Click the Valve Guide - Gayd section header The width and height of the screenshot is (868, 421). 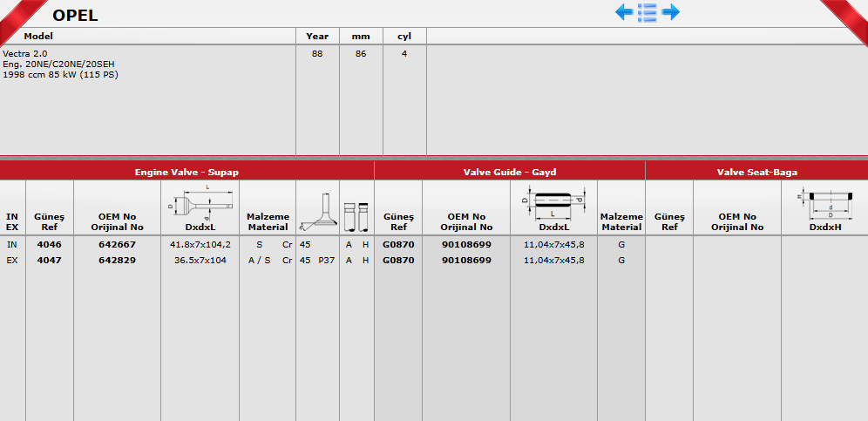(x=509, y=172)
